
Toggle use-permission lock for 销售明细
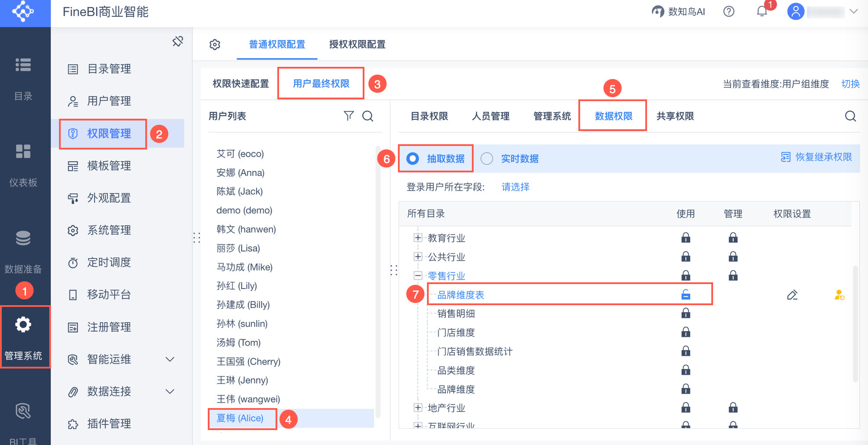click(686, 314)
